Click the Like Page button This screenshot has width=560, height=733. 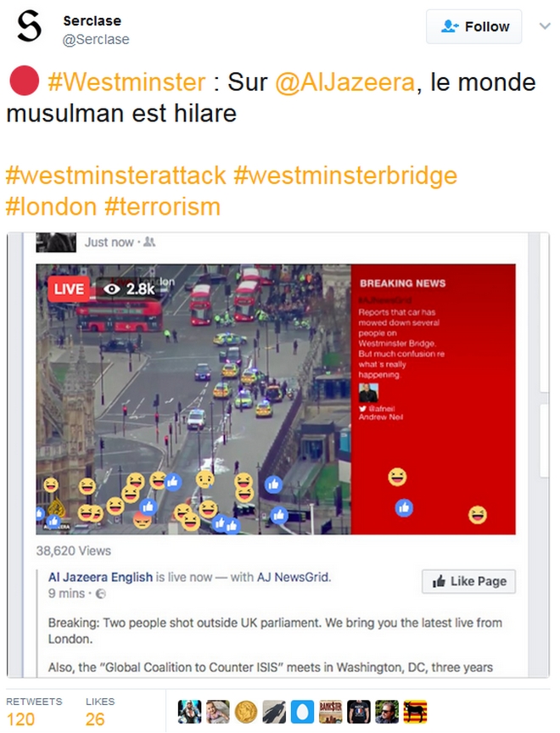tap(468, 581)
